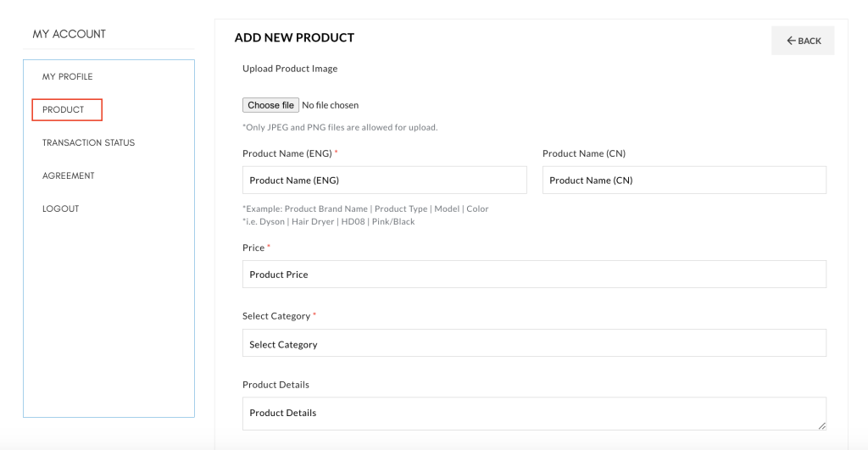Click the ADD NEW PRODUCT heading
The width and height of the screenshot is (868, 450).
tap(294, 37)
